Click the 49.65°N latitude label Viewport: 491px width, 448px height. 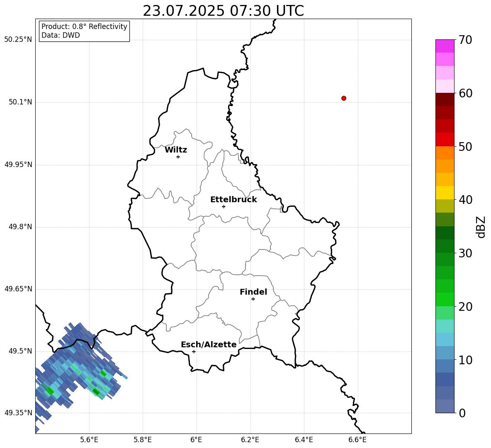(x=18, y=289)
